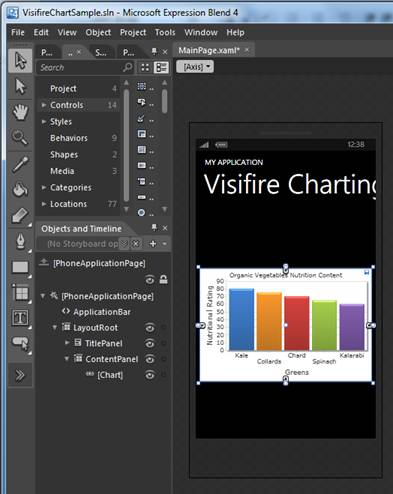Toggle visibility of [Chart] element
The width and height of the screenshot is (393, 494).
(x=150, y=375)
